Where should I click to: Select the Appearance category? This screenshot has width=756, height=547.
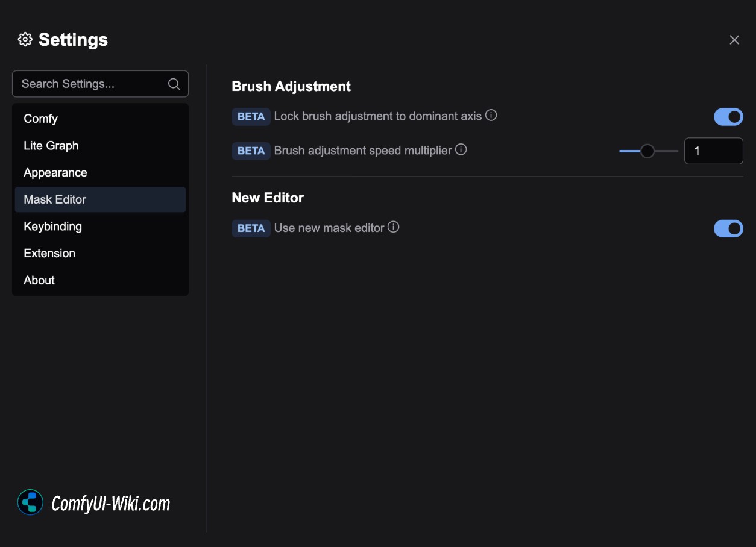[x=100, y=173]
